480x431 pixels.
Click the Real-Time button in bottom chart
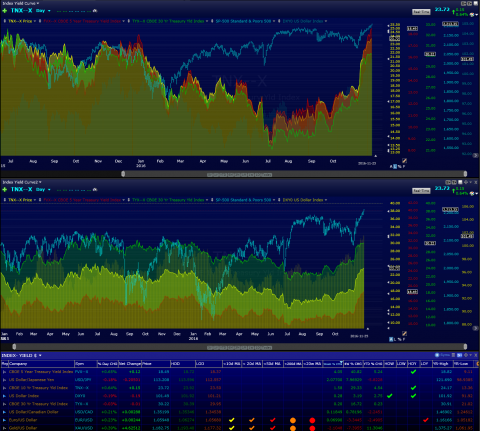421,191
